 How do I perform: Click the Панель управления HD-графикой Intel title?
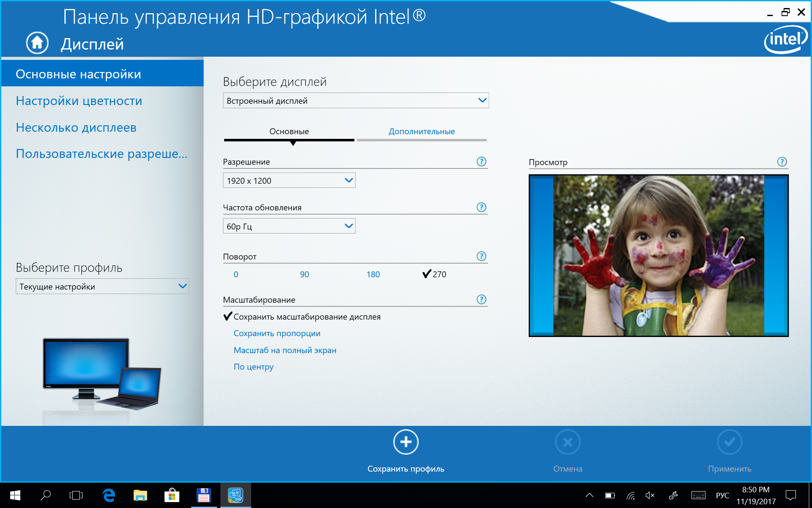244,17
